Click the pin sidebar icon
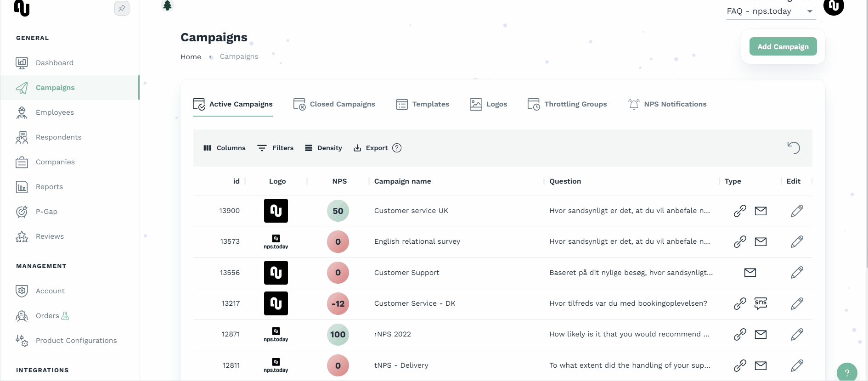The height and width of the screenshot is (381, 868). pos(122,8)
